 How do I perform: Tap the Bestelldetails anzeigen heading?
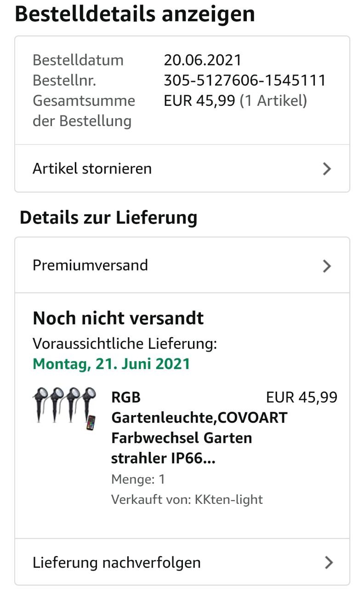135,14
